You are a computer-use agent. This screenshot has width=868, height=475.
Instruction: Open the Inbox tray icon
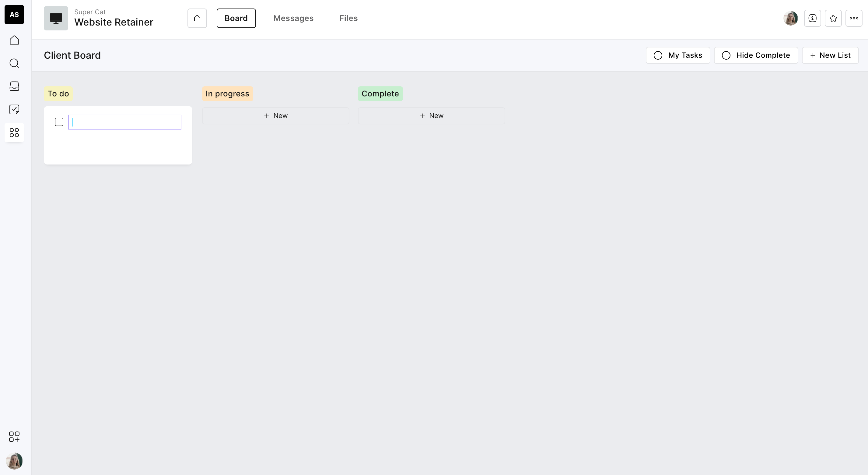point(14,86)
